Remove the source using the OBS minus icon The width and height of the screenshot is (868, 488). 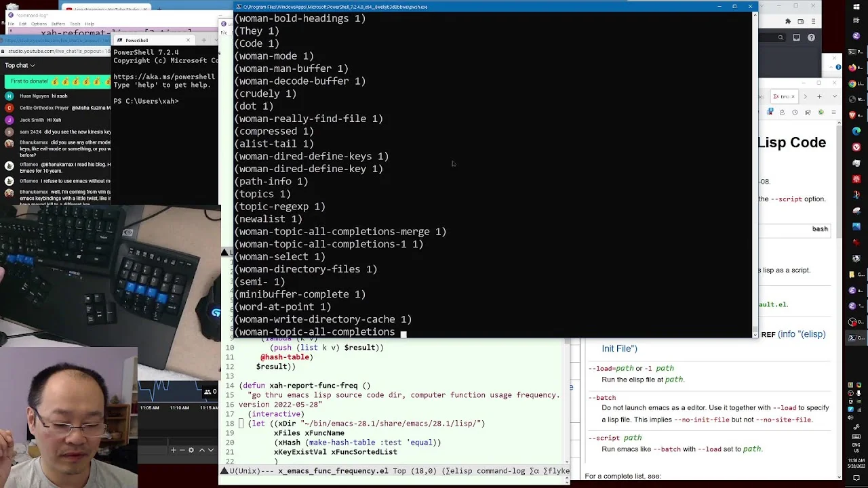pyautogui.click(x=182, y=450)
